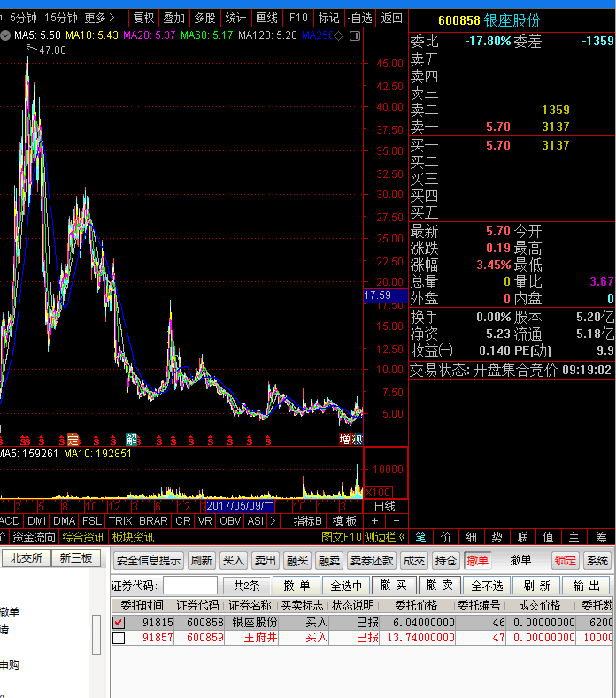Open the 日线 period selector
616x698 pixels.
tap(385, 507)
